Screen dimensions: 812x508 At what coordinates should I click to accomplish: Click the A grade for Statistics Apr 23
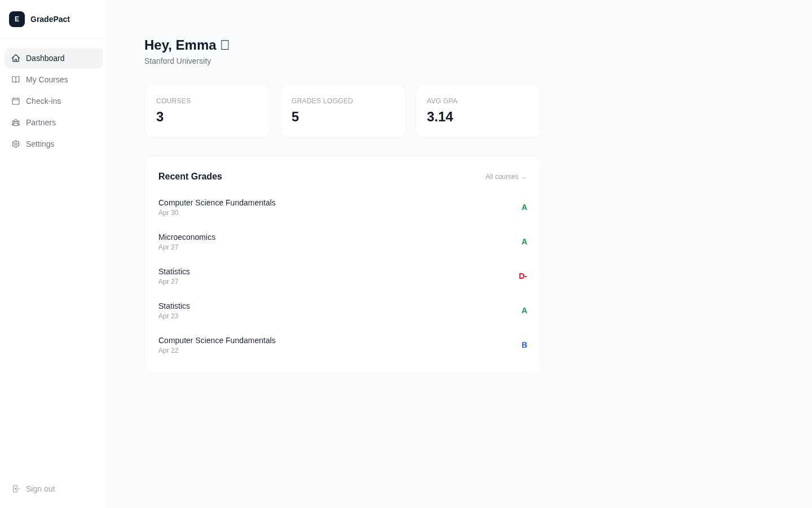pos(524,310)
